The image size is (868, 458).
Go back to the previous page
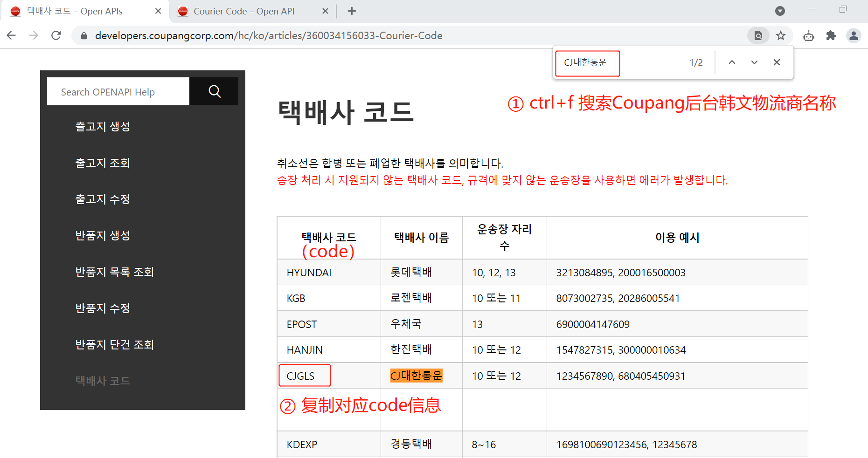pos(11,35)
